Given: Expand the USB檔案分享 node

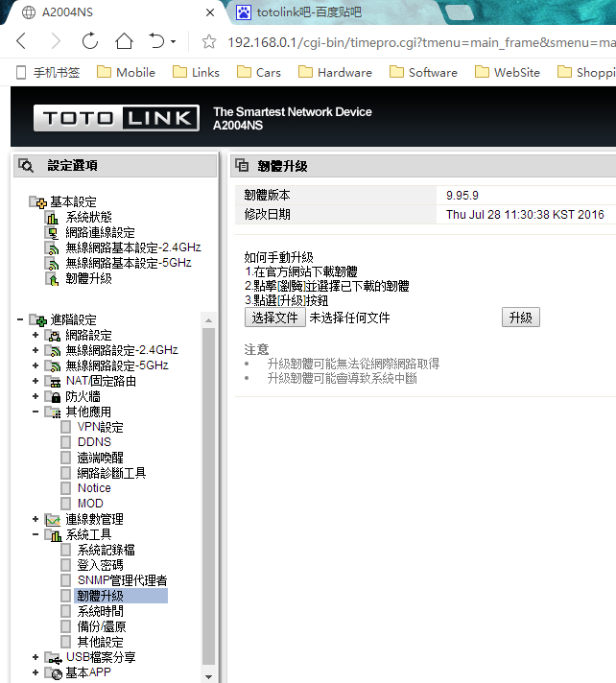Looking at the screenshot, I should tap(36, 657).
